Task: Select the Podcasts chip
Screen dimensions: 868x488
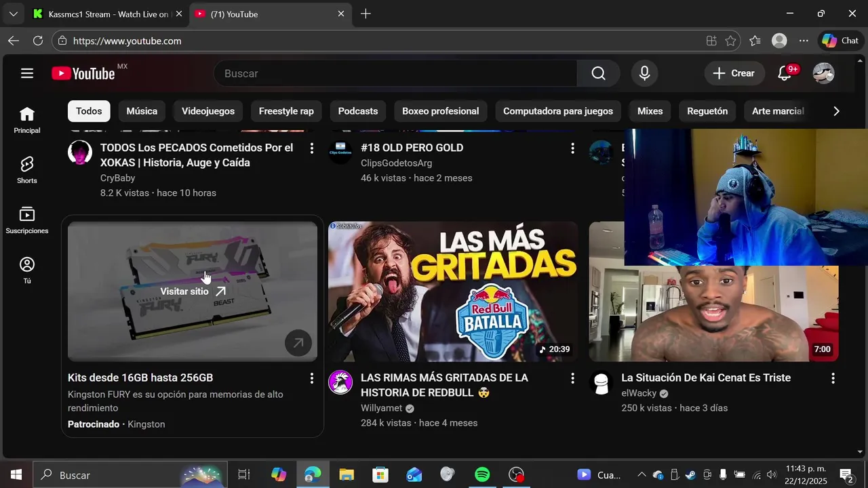Action: click(358, 111)
